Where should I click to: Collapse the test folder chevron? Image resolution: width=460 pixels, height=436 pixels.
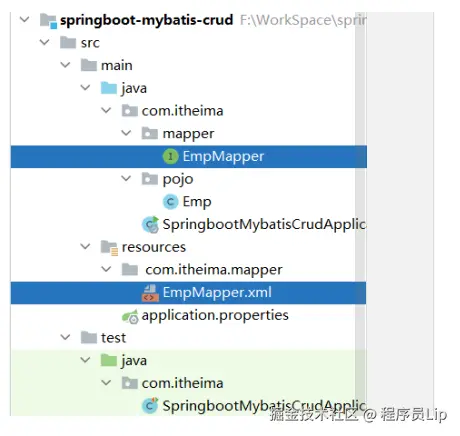[x=65, y=337]
